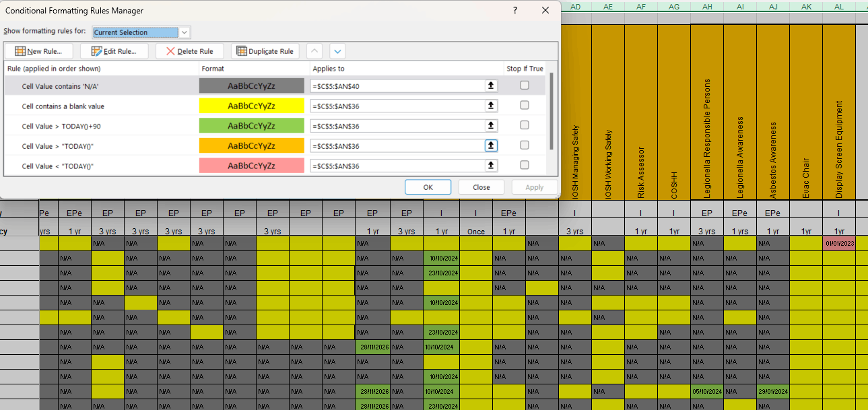Click the New Rule button
Screen dimensions: 868x410
point(39,51)
